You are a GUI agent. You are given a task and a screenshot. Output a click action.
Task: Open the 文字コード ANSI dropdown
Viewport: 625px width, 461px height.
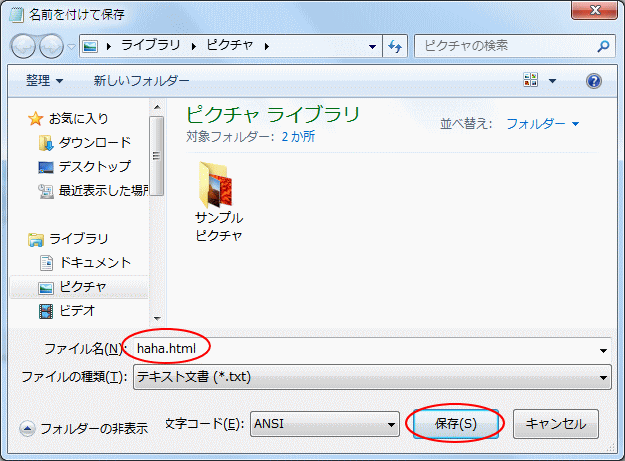coord(325,424)
